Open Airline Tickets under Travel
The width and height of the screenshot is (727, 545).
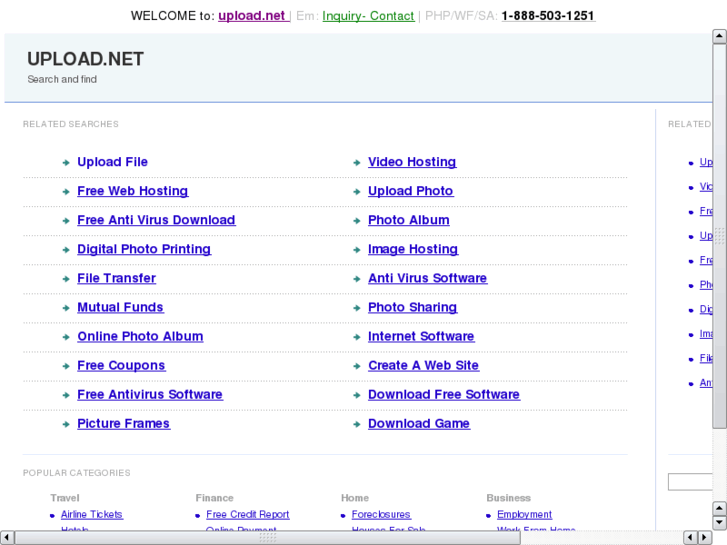click(92, 514)
